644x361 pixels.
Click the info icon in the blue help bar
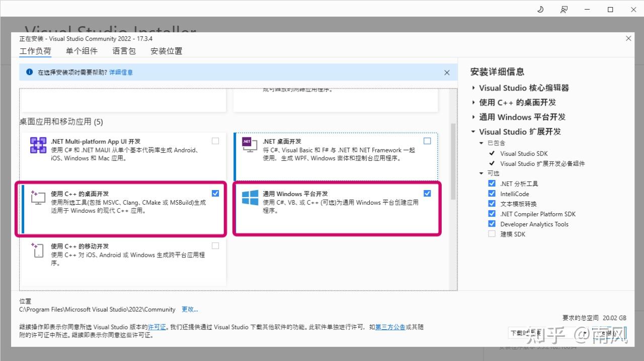coord(29,72)
